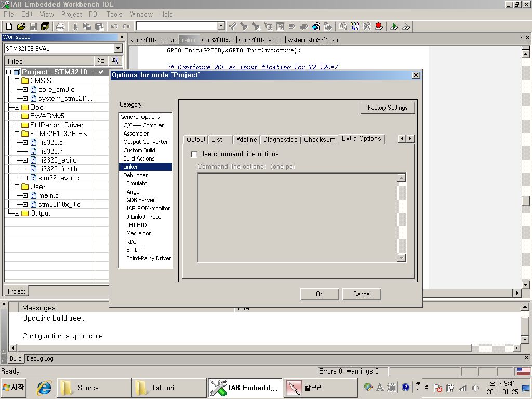Screen dimensions: 532x399
Task: Open the Source folder taskbar button
Action: click(94, 388)
